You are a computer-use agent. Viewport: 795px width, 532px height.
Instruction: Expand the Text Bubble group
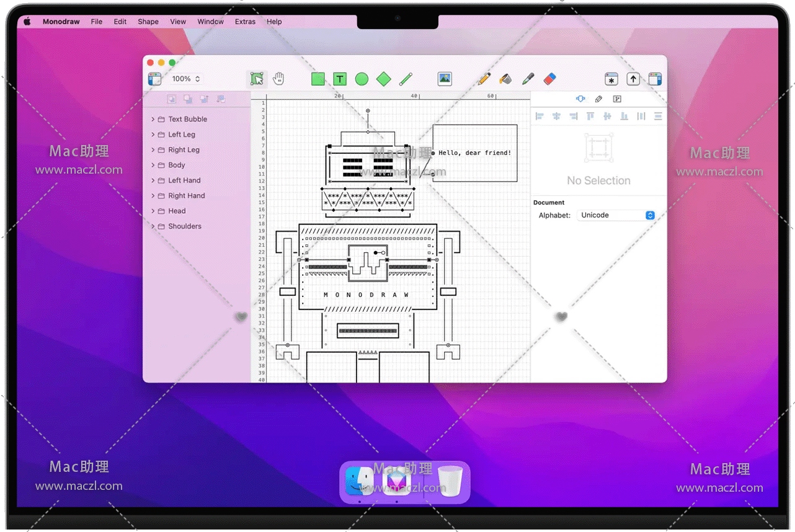point(153,119)
